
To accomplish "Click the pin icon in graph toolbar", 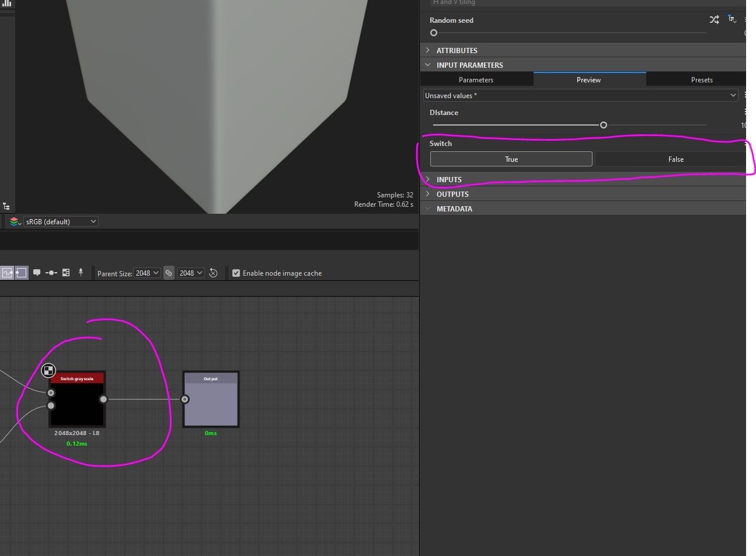I will (x=81, y=273).
